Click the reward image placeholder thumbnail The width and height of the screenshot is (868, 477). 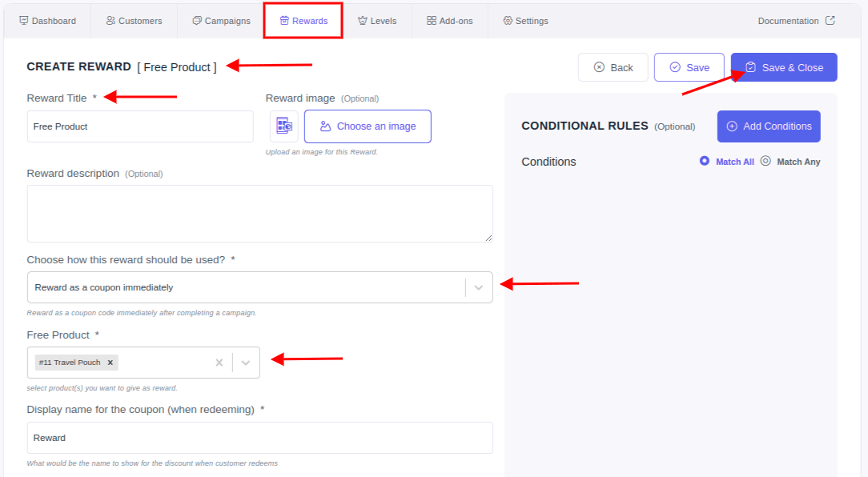(284, 126)
